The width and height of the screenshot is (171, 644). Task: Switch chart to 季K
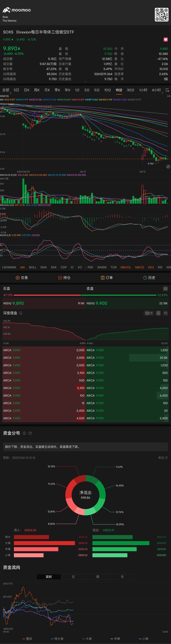pos(57,90)
